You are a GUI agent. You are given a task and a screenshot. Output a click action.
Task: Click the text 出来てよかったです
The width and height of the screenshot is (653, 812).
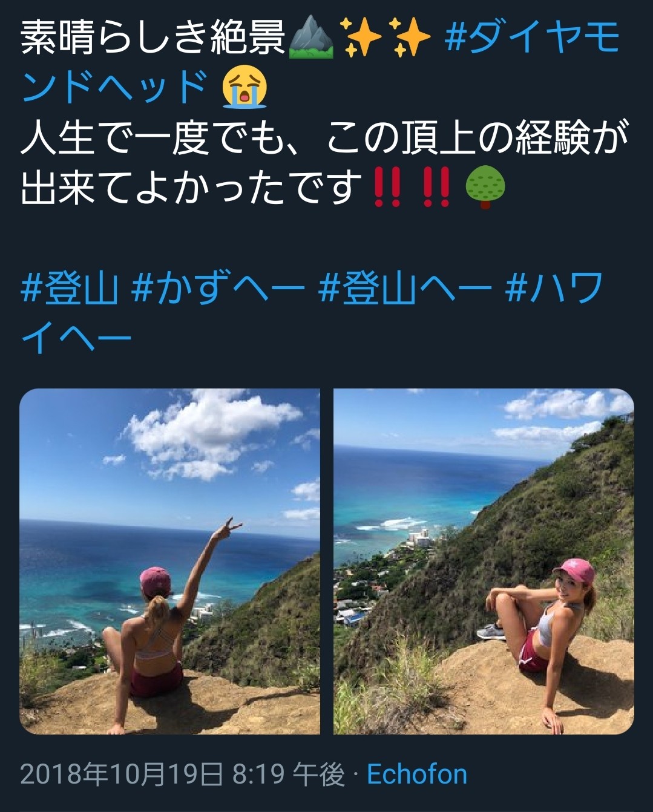(191, 188)
